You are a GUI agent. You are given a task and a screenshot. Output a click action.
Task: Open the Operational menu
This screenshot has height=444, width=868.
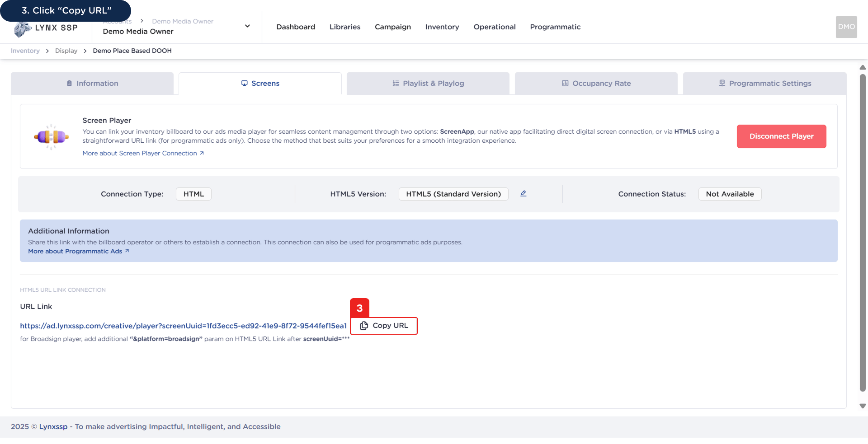click(x=495, y=27)
